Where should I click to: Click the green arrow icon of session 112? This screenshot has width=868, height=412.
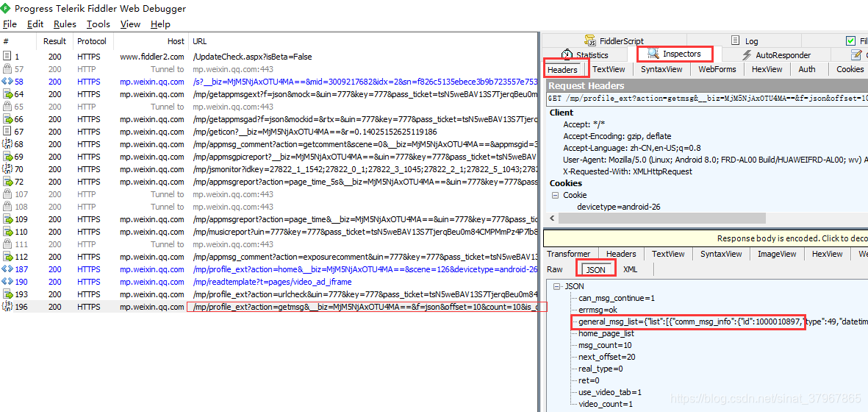point(8,257)
